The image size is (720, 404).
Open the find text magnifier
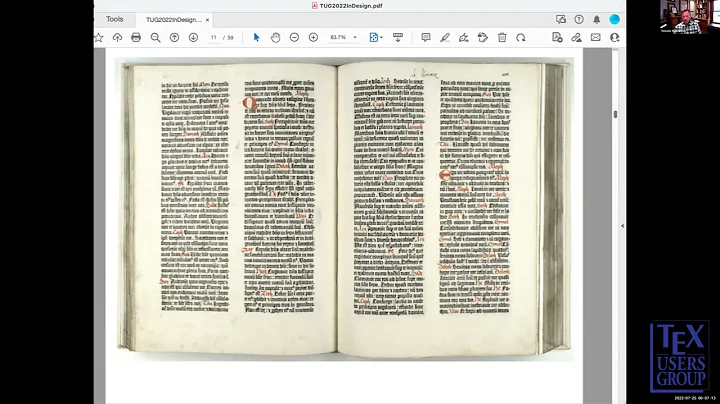[155, 38]
